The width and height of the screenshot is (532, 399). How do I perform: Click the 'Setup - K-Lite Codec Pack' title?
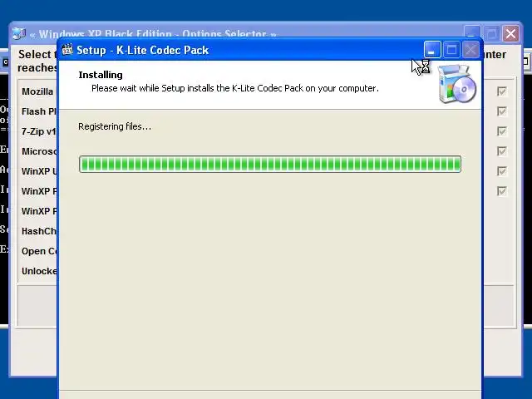coord(142,50)
